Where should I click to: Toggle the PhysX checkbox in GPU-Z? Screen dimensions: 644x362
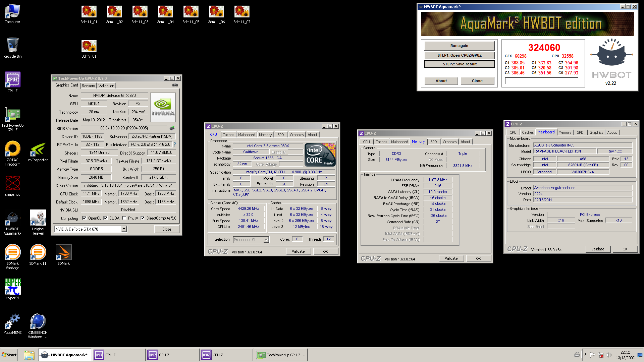tap(124, 218)
